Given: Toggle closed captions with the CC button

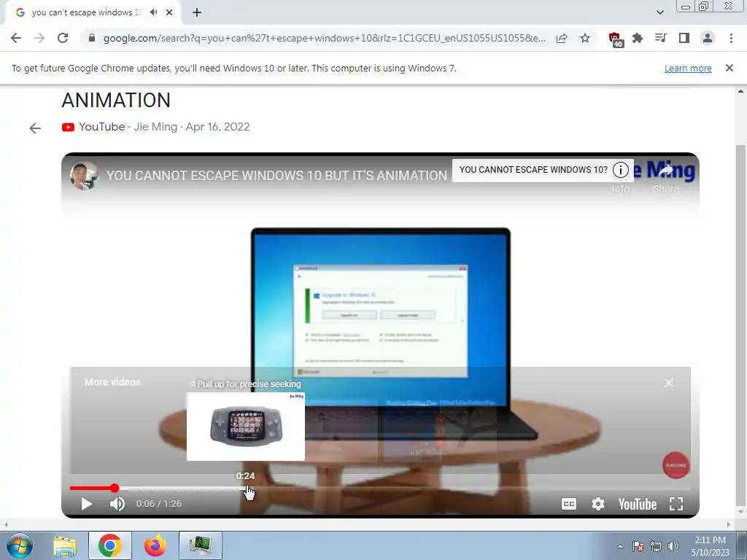Looking at the screenshot, I should (x=569, y=504).
